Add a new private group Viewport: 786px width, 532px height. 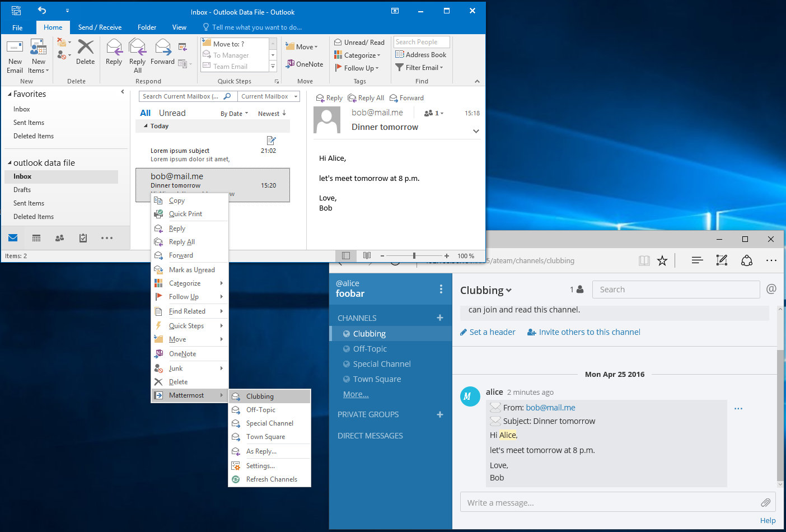pos(440,414)
